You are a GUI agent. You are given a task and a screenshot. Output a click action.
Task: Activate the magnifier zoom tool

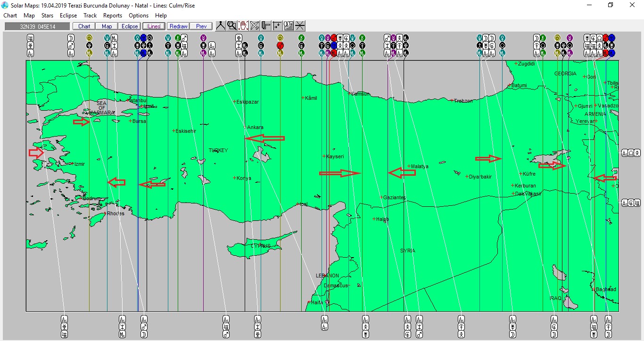231,26
